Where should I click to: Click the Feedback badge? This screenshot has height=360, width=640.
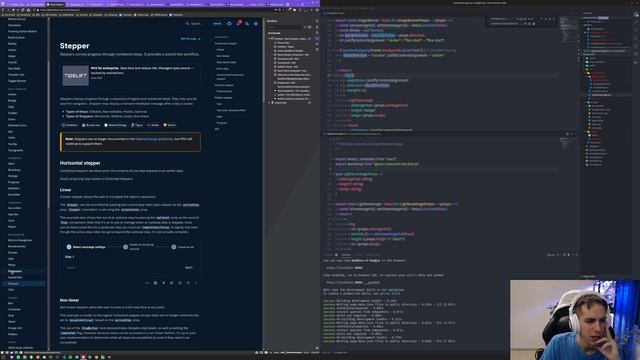[x=69, y=125]
